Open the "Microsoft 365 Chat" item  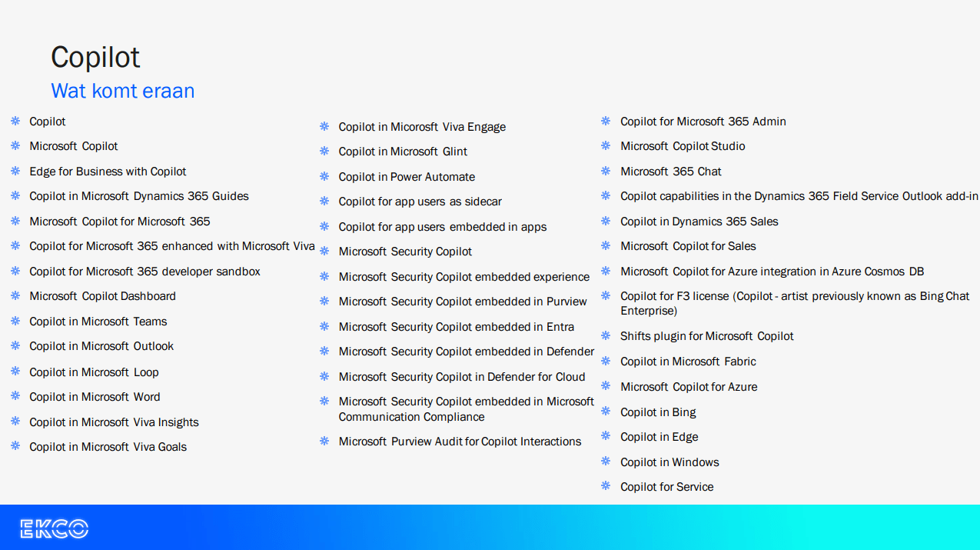click(671, 171)
